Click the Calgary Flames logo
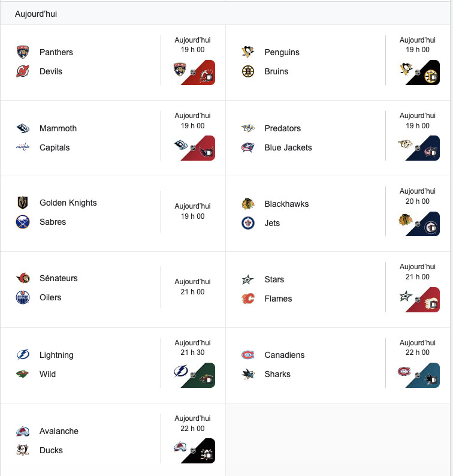The width and height of the screenshot is (453, 476). pos(248,299)
